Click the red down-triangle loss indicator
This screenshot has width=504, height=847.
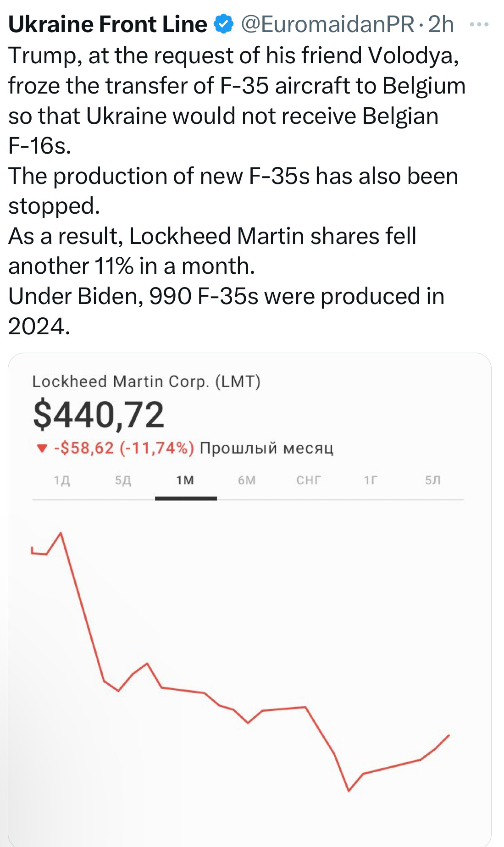coord(42,448)
